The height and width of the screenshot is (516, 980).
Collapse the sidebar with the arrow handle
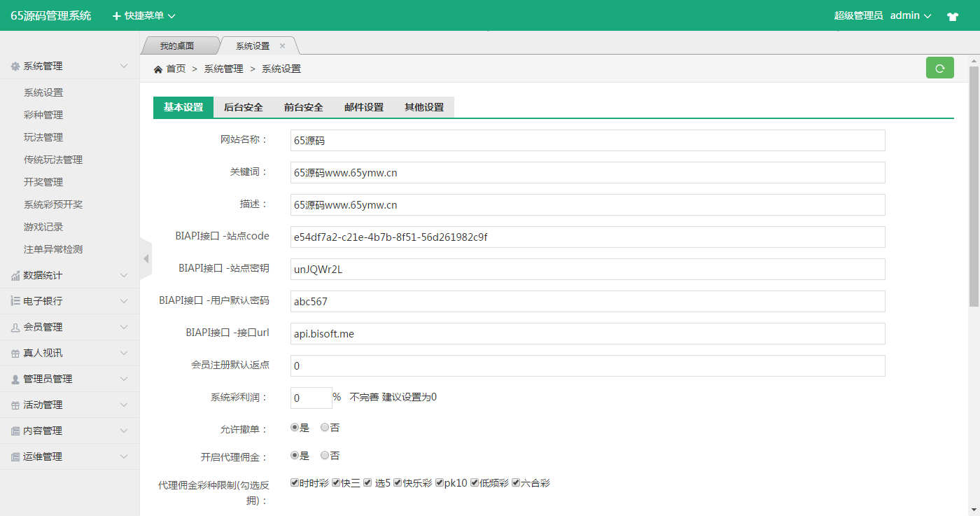coord(146,259)
